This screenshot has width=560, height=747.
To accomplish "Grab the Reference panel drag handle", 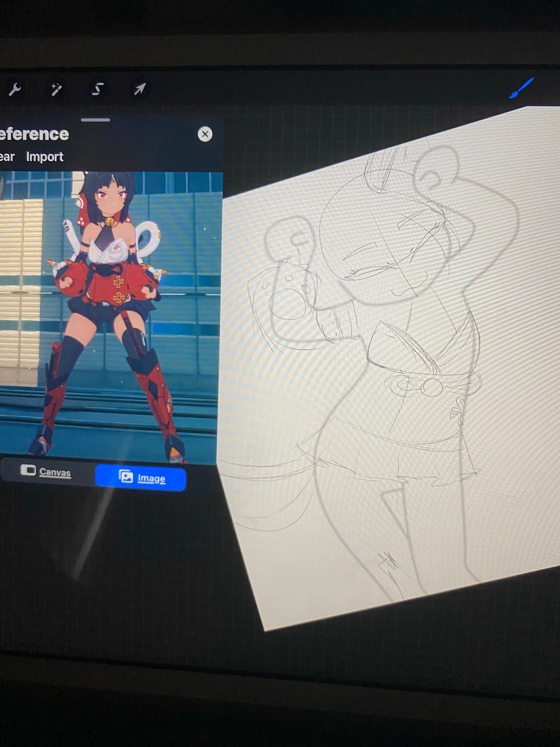I will pyautogui.click(x=96, y=120).
